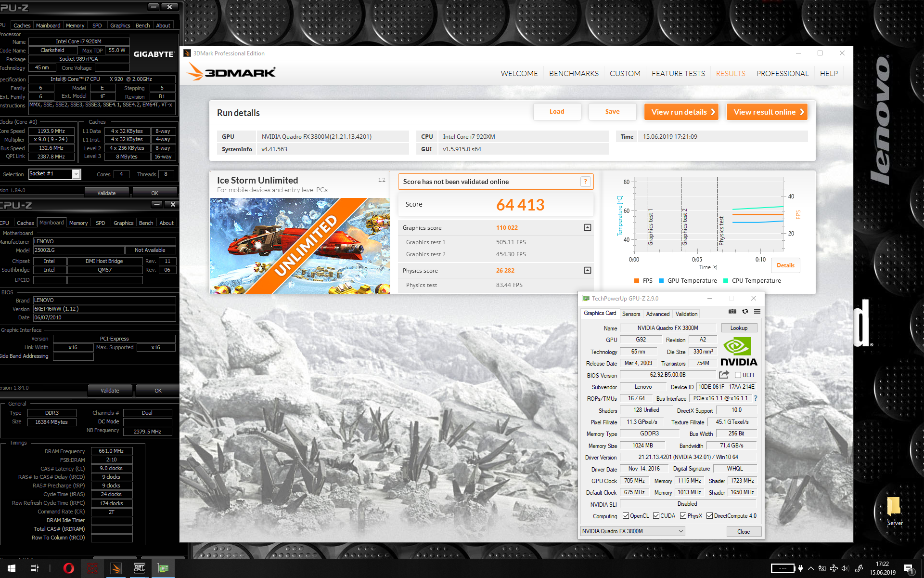Click the blue question mark beside Bus Interface
The image size is (924, 578).
tap(756, 398)
